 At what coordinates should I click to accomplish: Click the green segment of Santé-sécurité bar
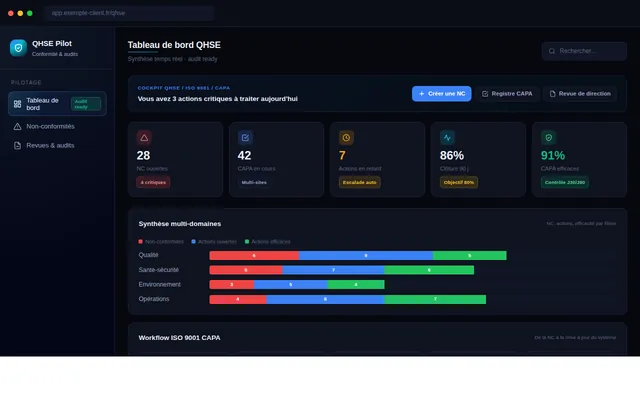[429, 270]
